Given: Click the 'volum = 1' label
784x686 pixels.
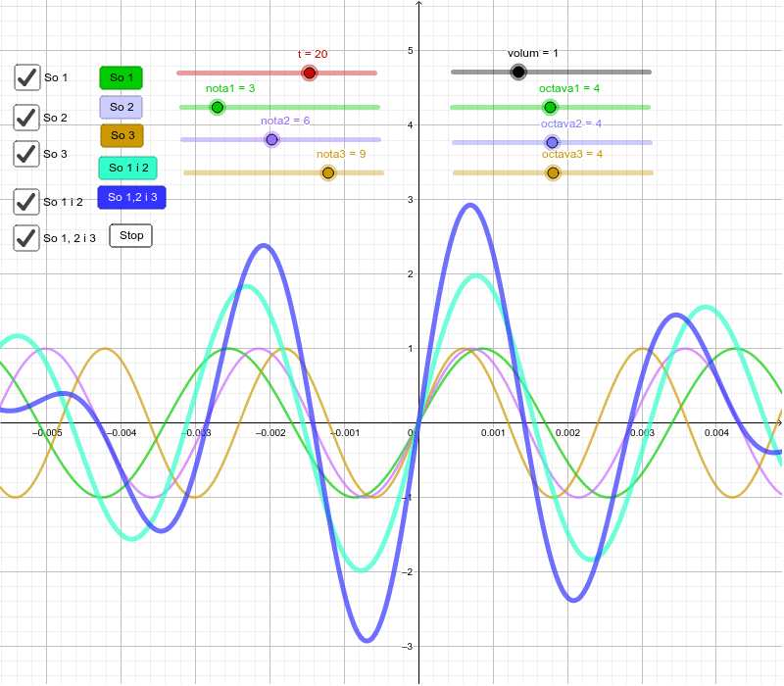Looking at the screenshot, I should tap(533, 53).
